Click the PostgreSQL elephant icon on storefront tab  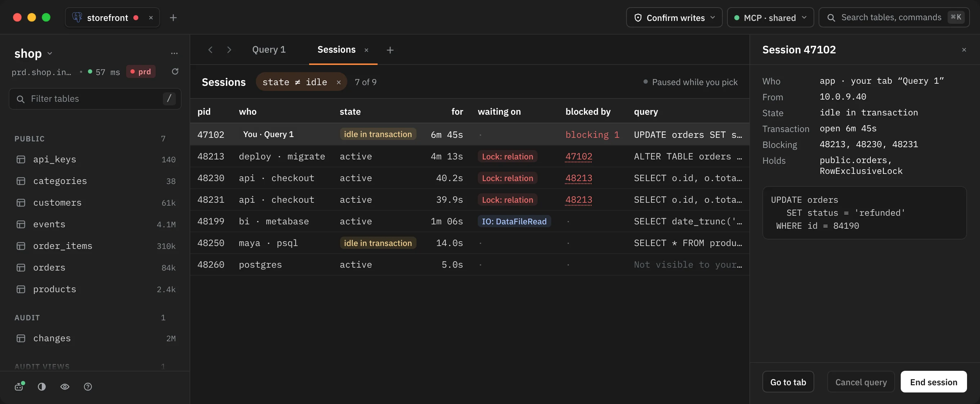coord(77,18)
